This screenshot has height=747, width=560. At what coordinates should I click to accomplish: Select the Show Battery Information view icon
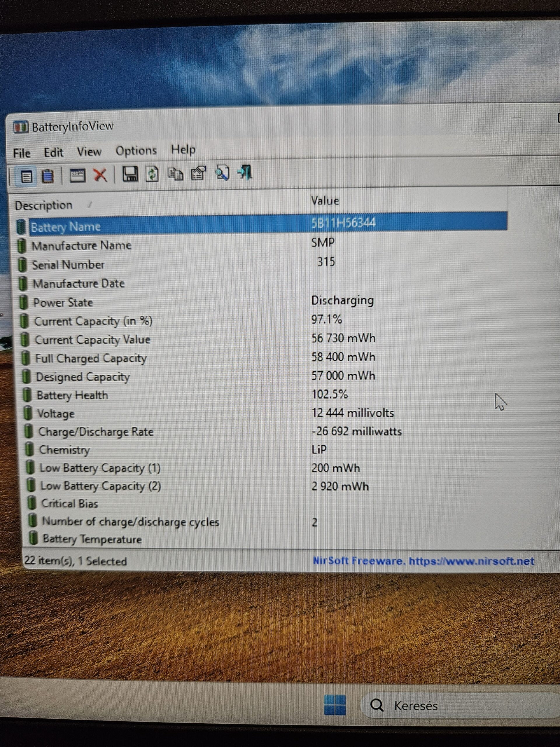tap(27, 176)
